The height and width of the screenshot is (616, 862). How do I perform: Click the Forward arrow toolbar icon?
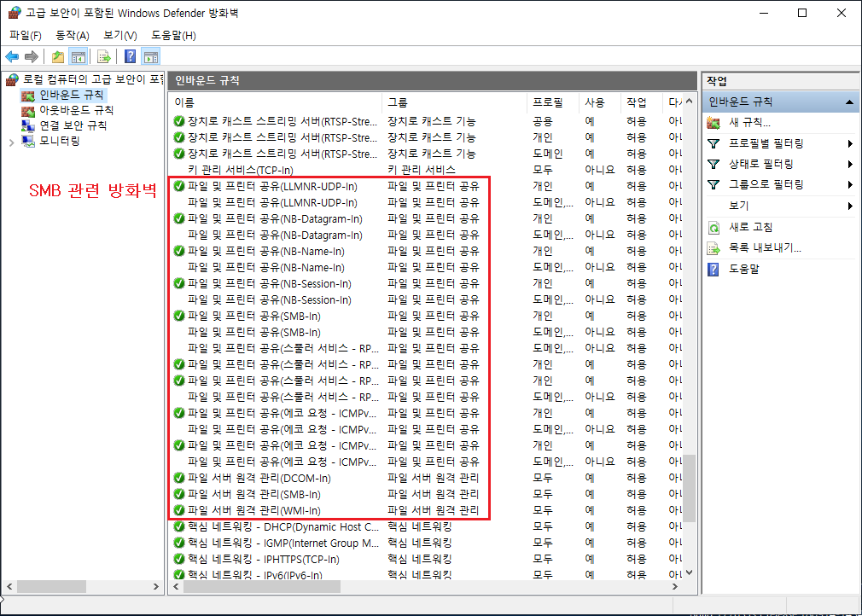[x=32, y=56]
